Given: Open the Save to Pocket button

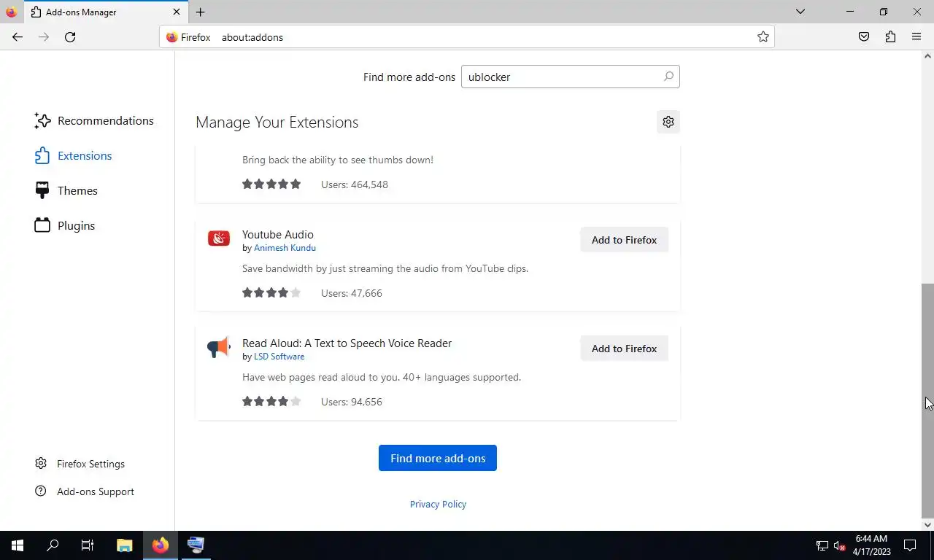Looking at the screenshot, I should (x=864, y=37).
